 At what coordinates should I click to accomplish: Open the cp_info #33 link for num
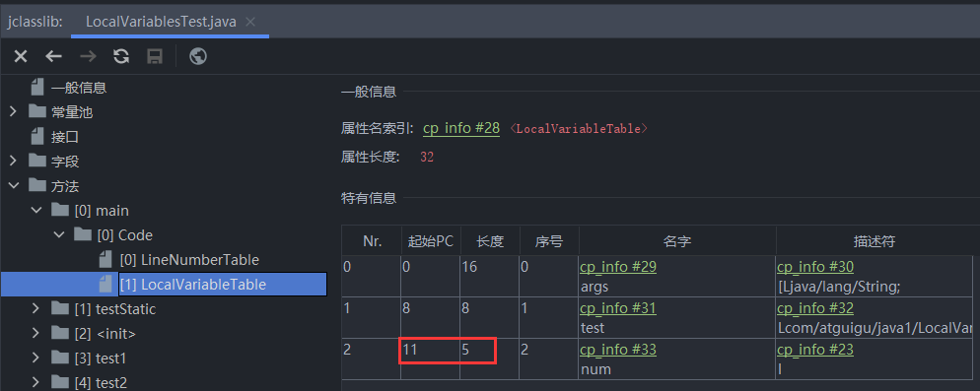point(618,350)
